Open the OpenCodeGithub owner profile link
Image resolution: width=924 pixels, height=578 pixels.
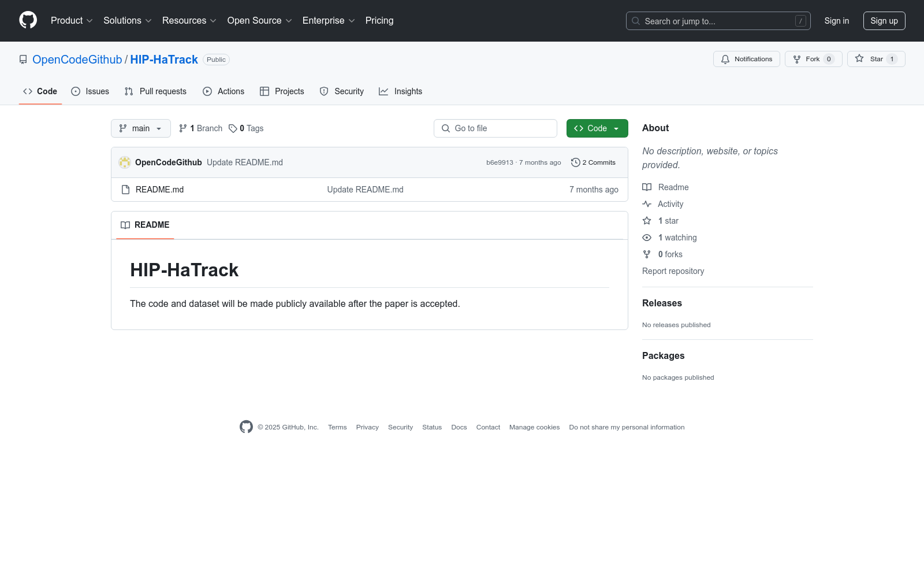click(77, 60)
